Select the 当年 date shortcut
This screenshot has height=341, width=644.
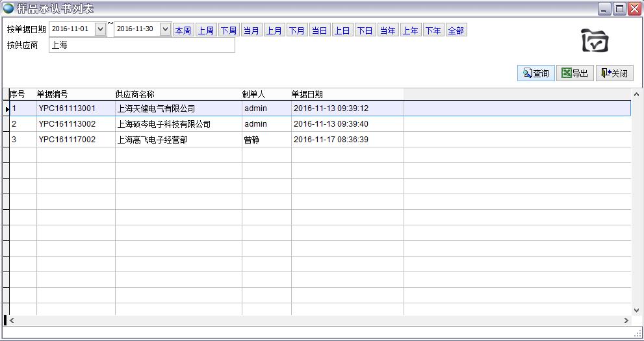click(x=388, y=31)
